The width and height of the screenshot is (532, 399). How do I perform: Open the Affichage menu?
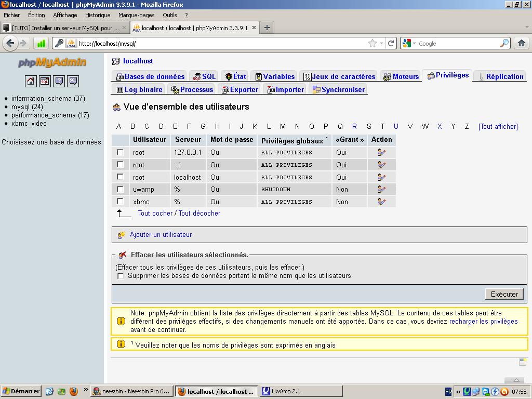click(65, 15)
